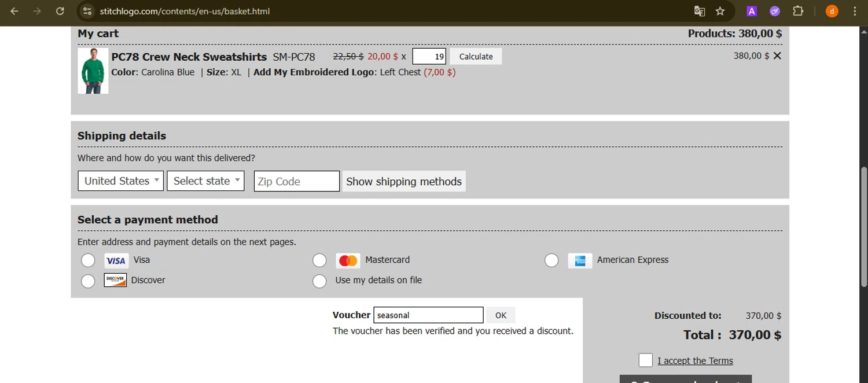Click the Visa card logo
Viewport: 868px width, 383px height.
(116, 261)
